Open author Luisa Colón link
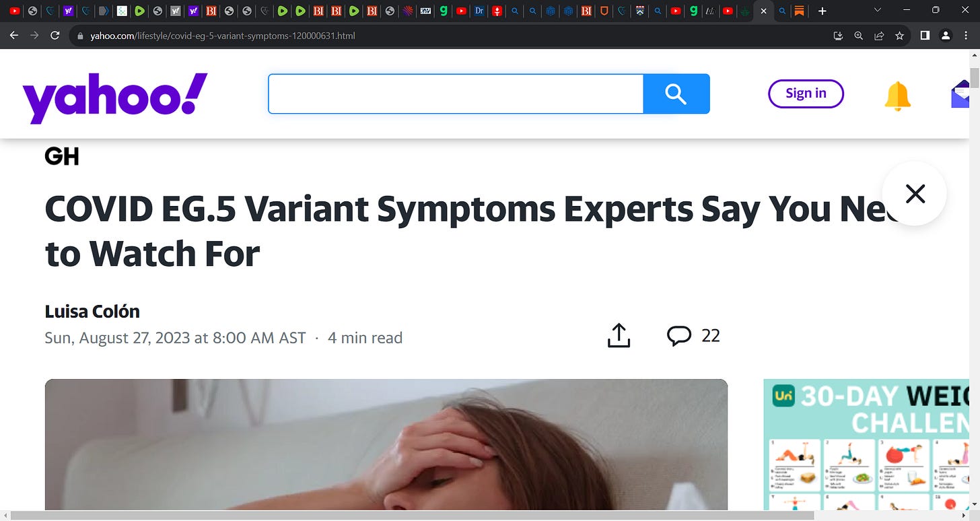The height and width of the screenshot is (521, 980). pyautogui.click(x=92, y=312)
